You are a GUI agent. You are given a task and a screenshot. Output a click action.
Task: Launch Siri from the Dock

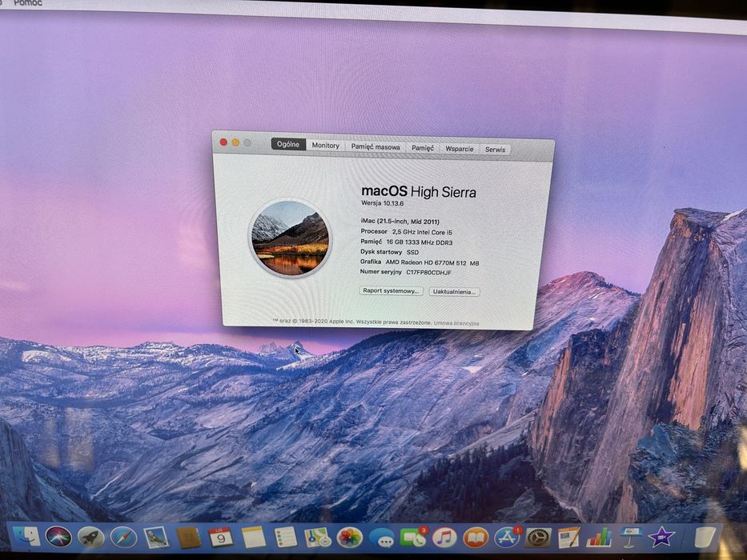[58, 537]
